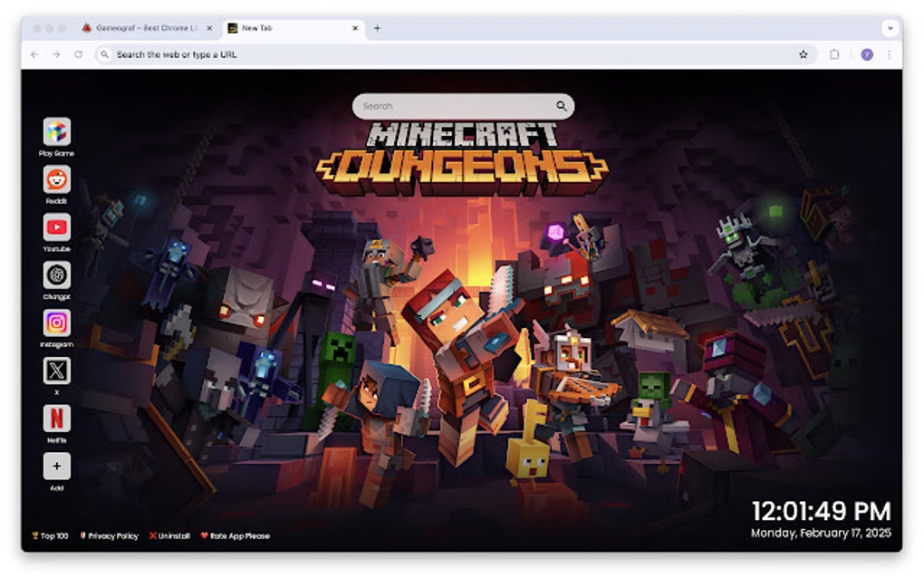This screenshot has height=578, width=924.
Task: Launch ChatGPT via its sidebar icon
Action: click(56, 274)
